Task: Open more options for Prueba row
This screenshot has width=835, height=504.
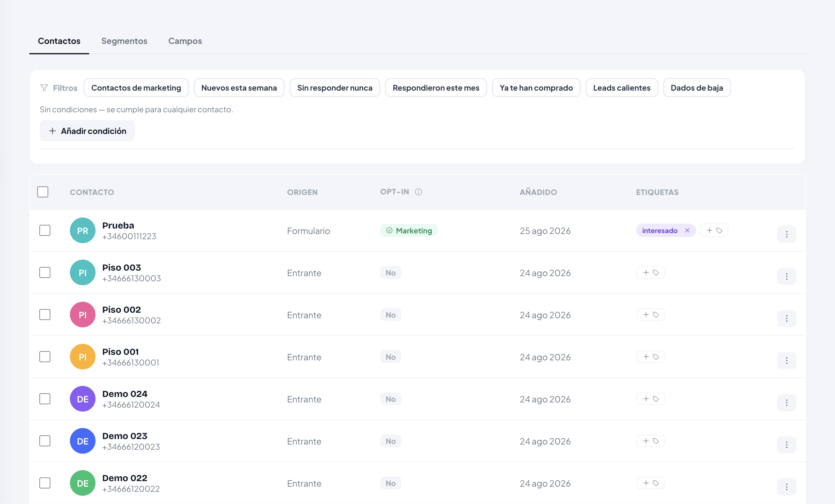Action: 786,234
